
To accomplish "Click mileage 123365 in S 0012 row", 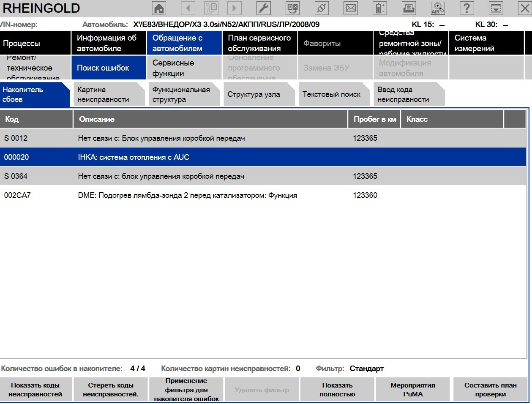I will tap(365, 138).
